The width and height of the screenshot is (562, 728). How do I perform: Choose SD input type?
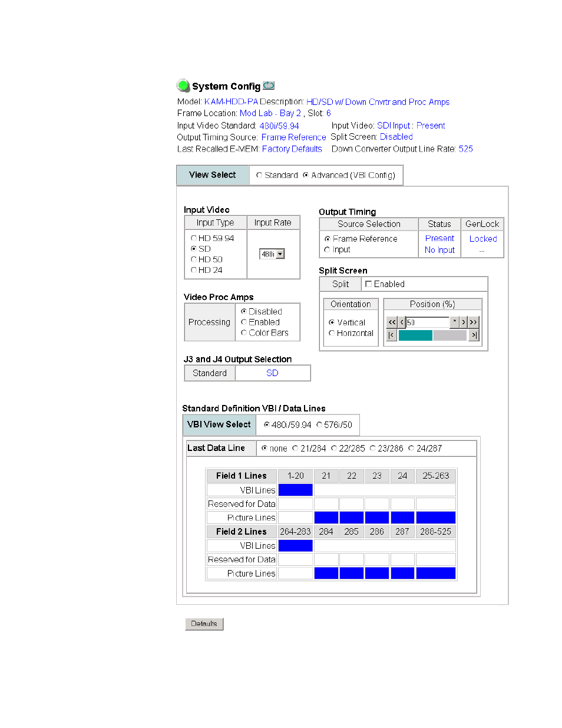coord(193,249)
